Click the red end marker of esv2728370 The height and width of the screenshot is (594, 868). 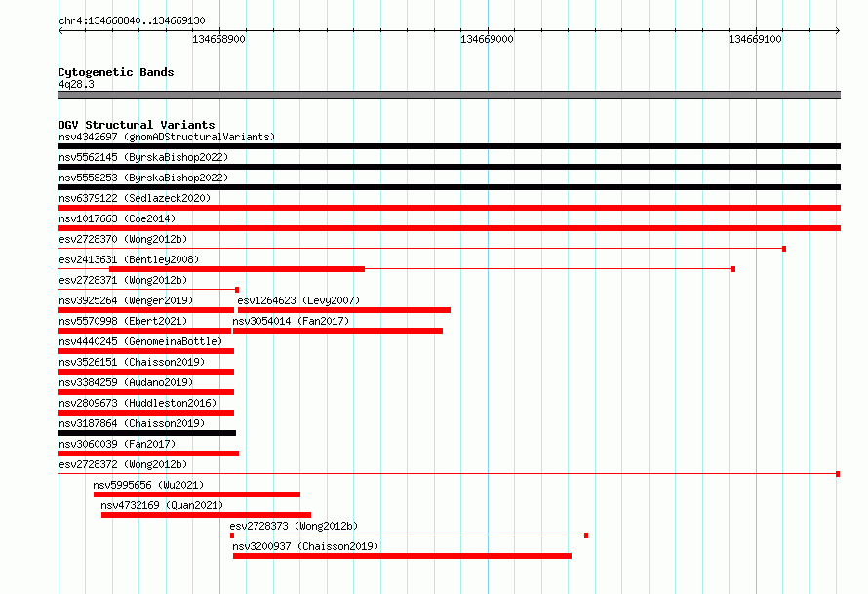pos(784,249)
